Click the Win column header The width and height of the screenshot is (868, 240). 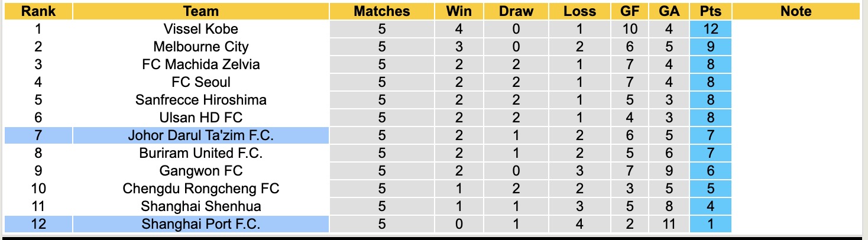tap(459, 11)
